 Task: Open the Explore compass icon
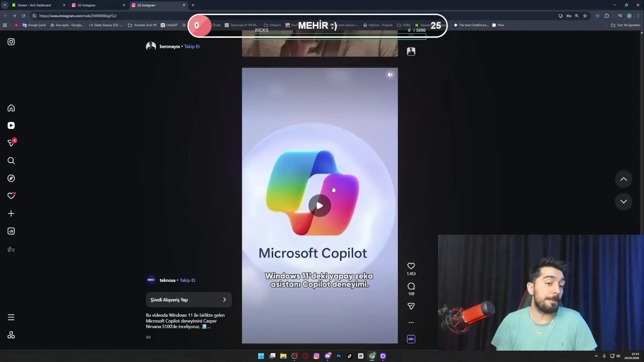click(x=11, y=178)
